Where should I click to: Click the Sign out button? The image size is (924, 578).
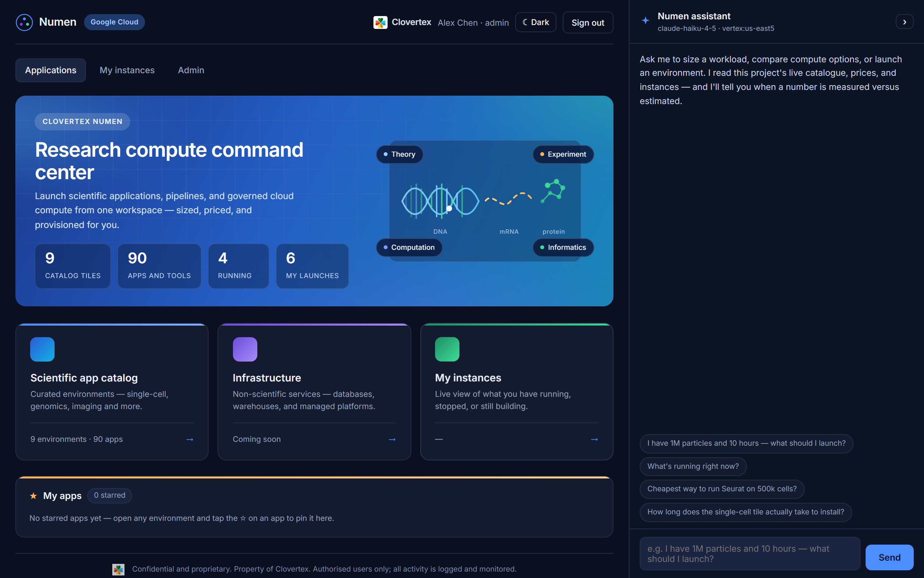(x=588, y=22)
